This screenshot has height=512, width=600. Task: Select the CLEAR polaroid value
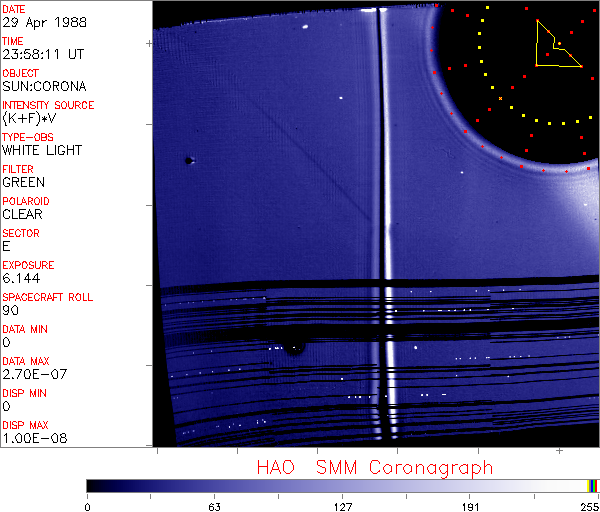[x=22, y=214]
